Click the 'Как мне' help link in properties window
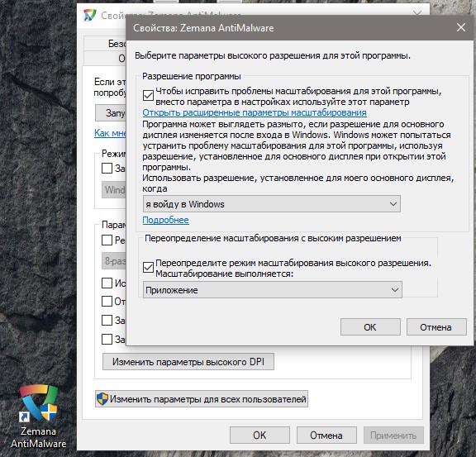Screen dimensions: 476x457 click(x=110, y=133)
